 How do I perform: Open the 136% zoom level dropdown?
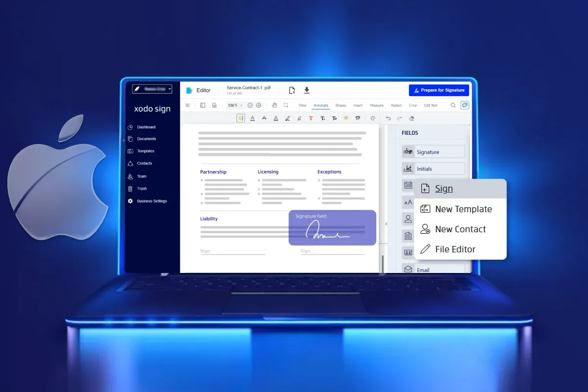coord(235,105)
